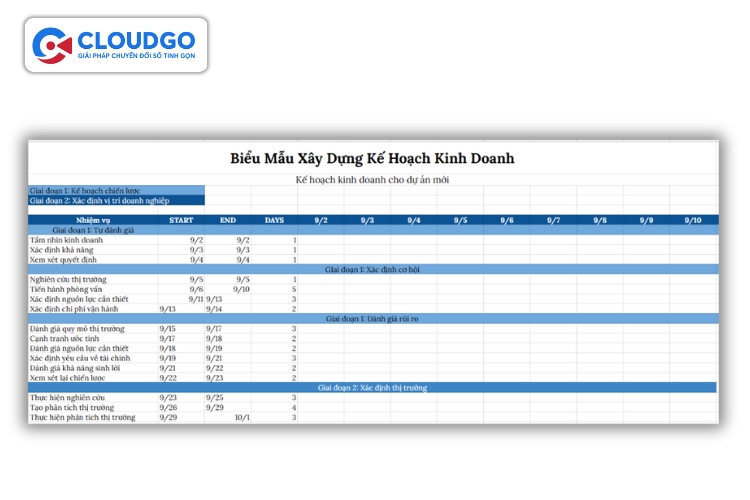Select the title 'Biểu Mẫu Xây Dựng Kế Hoạch Kinh Doanh'
750x500 pixels.
coord(372,158)
